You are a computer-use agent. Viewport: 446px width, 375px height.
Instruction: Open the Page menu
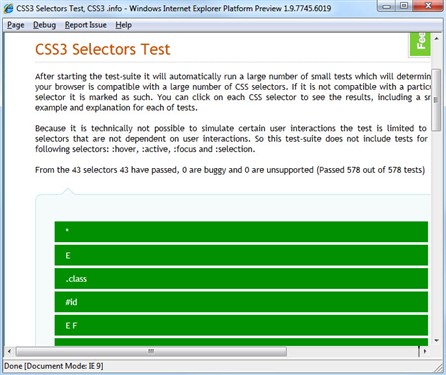[16, 25]
